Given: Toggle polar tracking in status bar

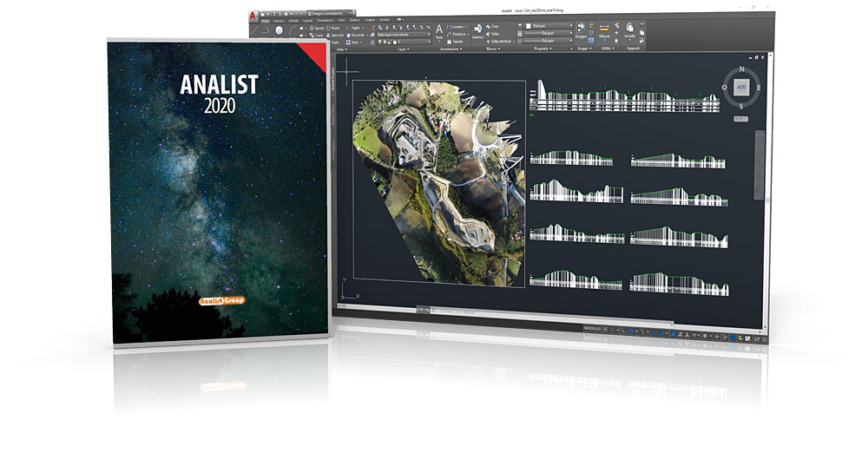Looking at the screenshot, I should tap(631, 331).
